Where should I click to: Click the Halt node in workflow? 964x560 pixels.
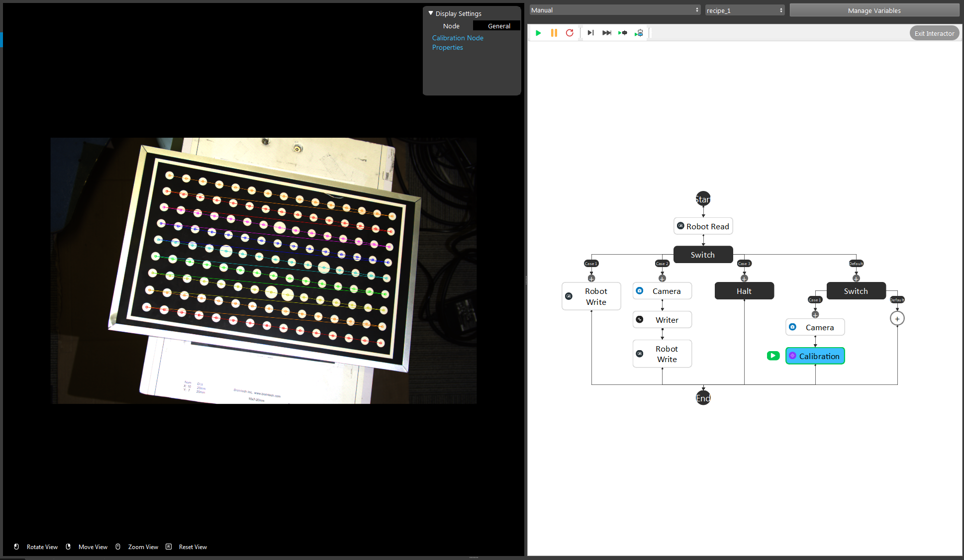743,290
